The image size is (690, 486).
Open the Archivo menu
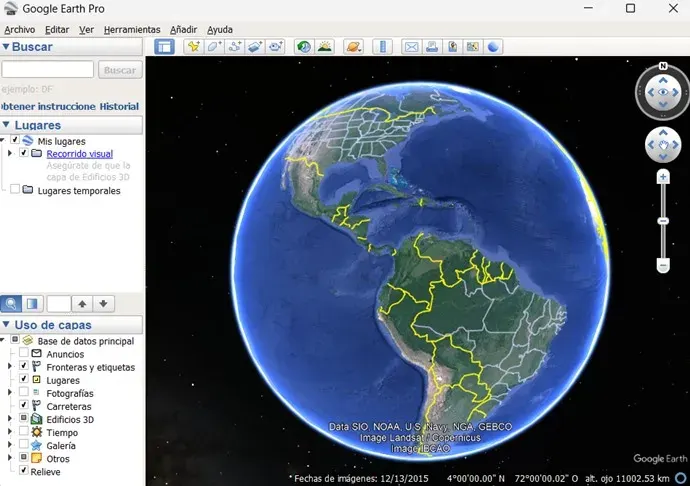[x=19, y=29]
